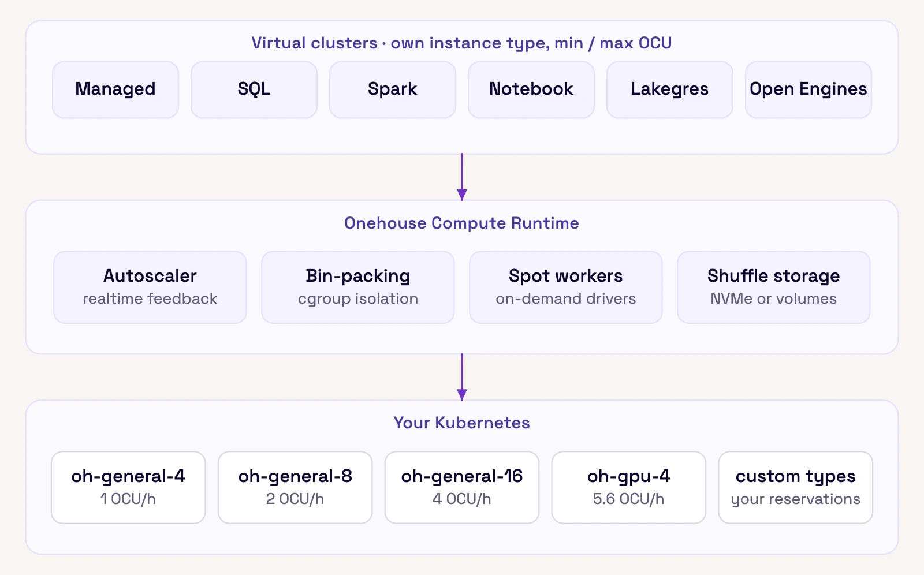
Task: Click the "cgroup isolation" subtitle
Action: [x=358, y=299]
